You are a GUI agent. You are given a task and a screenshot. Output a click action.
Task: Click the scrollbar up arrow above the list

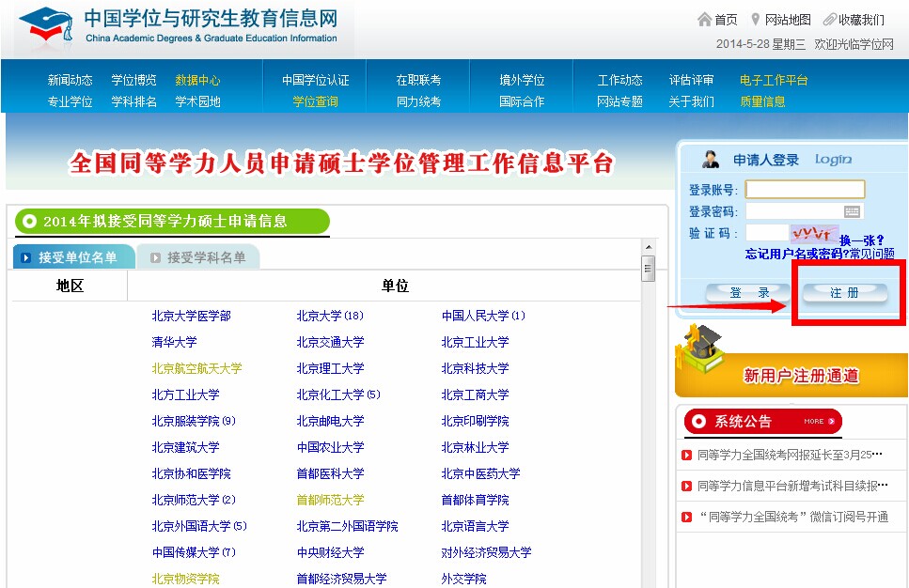[648, 245]
